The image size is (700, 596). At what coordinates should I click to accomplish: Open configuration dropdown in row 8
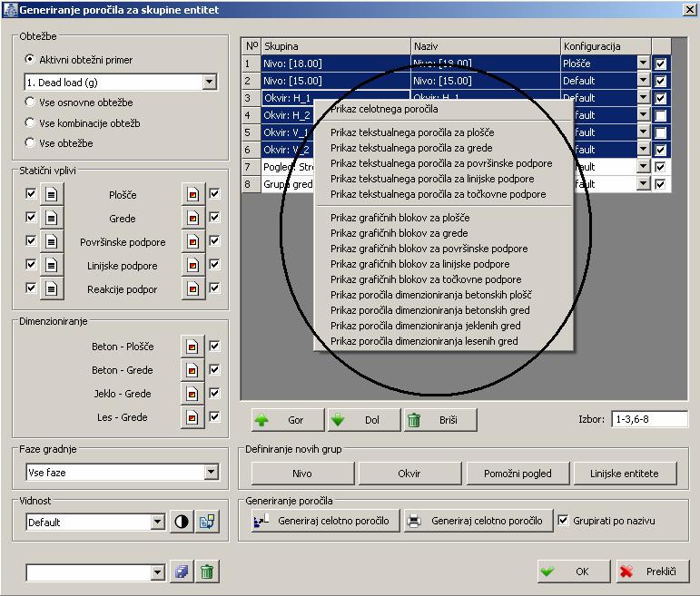pyautogui.click(x=643, y=184)
